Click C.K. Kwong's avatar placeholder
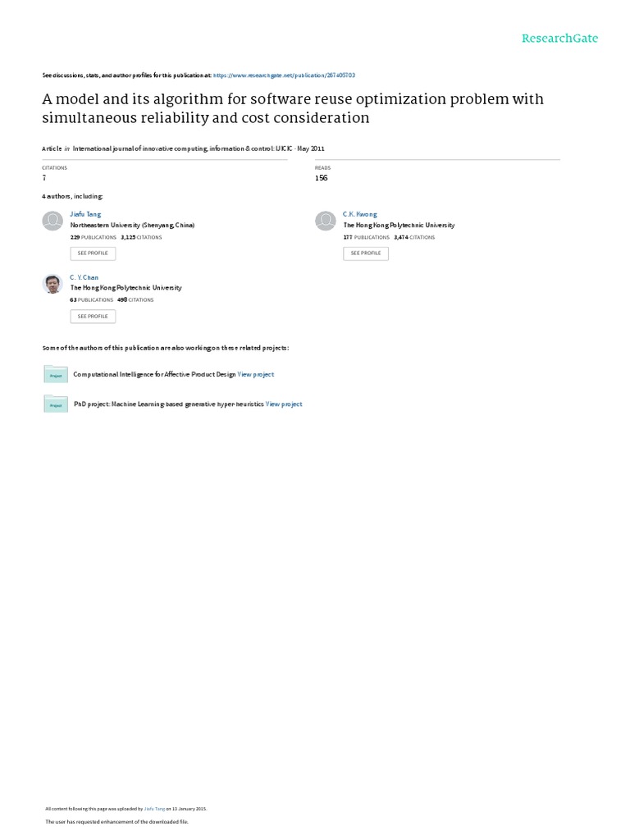This screenshot has height=840, width=630. tap(325, 220)
